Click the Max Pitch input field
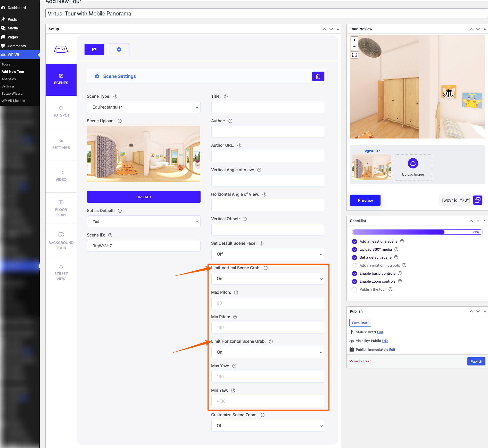The height and width of the screenshot is (448, 488). (268, 303)
